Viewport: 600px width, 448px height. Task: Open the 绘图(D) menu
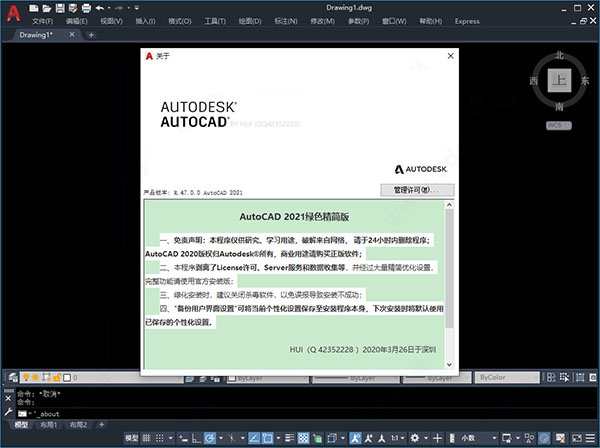(x=250, y=21)
